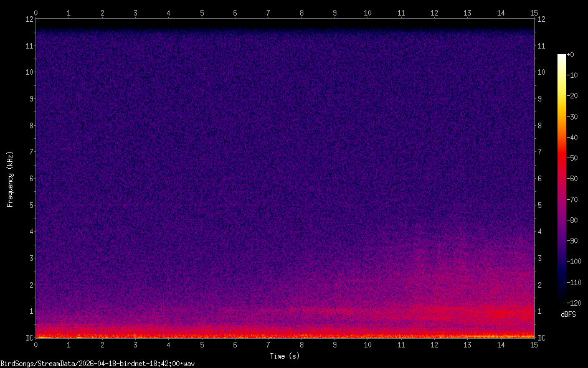Select the 0 second mark on top time axis
This screenshot has width=588, height=368.
(x=36, y=12)
